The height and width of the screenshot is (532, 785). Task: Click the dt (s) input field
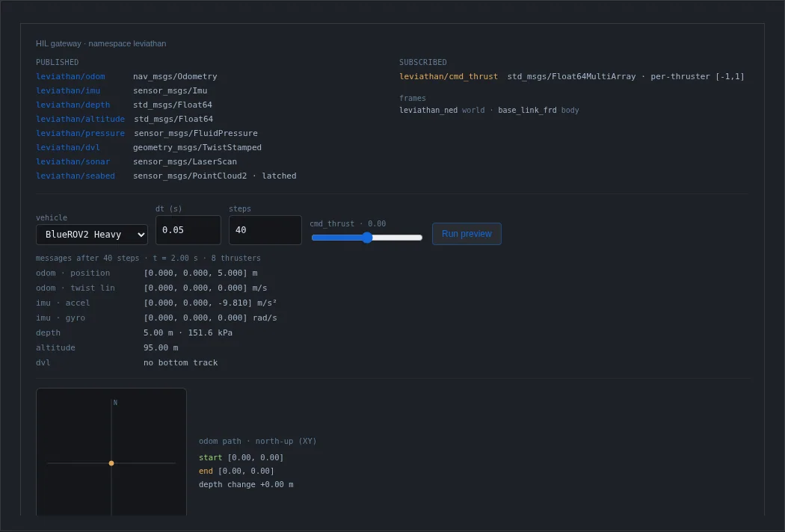pos(188,229)
